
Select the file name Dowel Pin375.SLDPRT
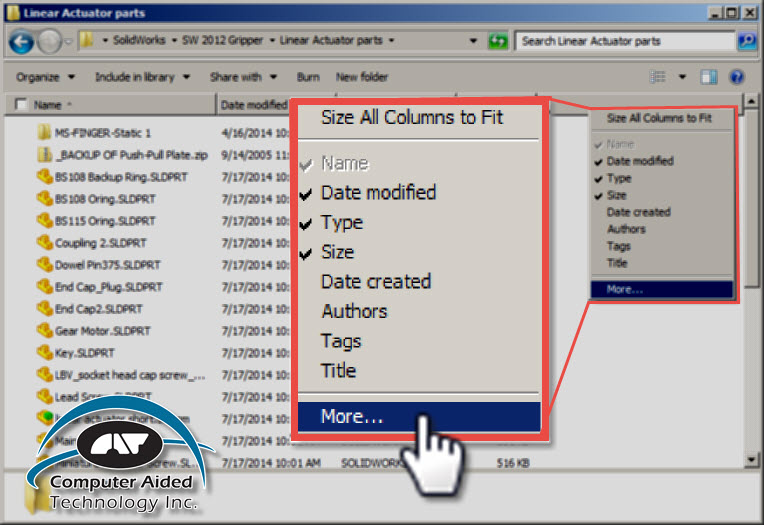click(x=107, y=265)
